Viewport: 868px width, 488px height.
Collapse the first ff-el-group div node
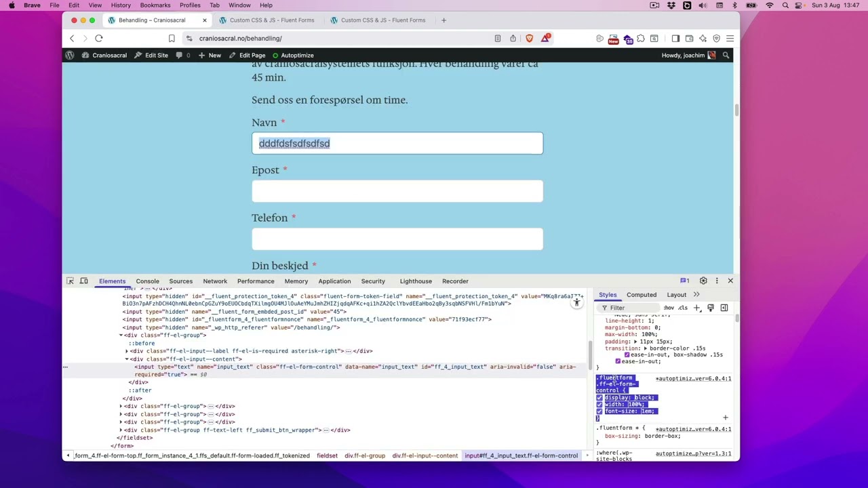[121, 335]
